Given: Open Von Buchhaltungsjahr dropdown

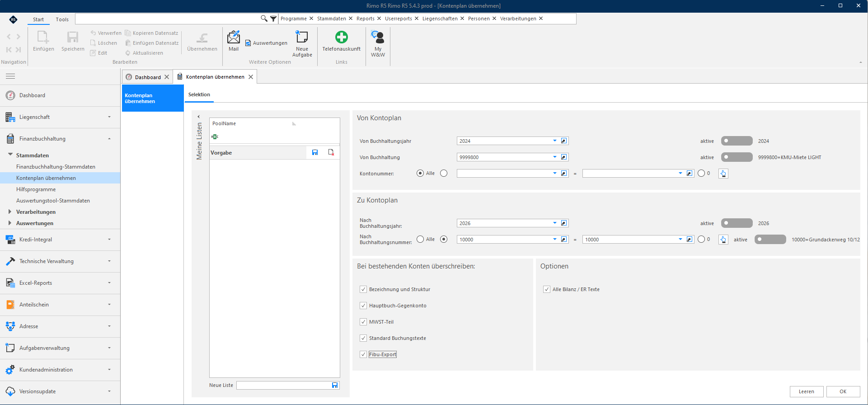Looking at the screenshot, I should pos(555,141).
